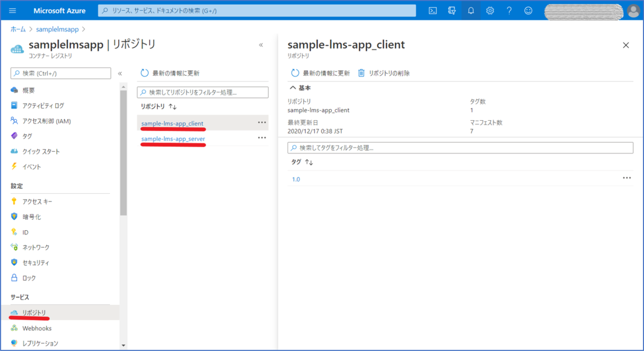Refresh the sample-lms-app_client detail panel

[320, 73]
